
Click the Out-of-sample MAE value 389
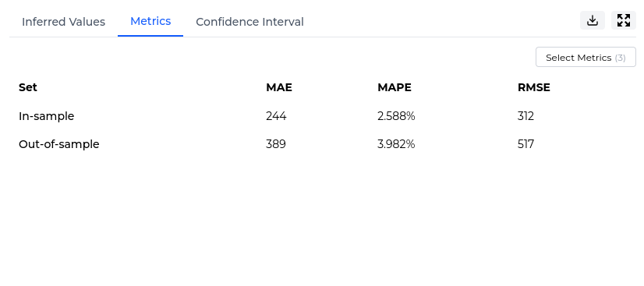pos(275,144)
